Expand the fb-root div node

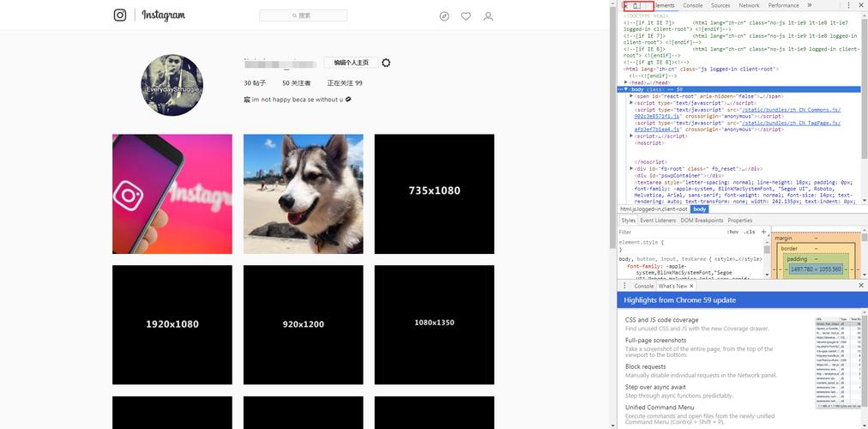point(631,168)
